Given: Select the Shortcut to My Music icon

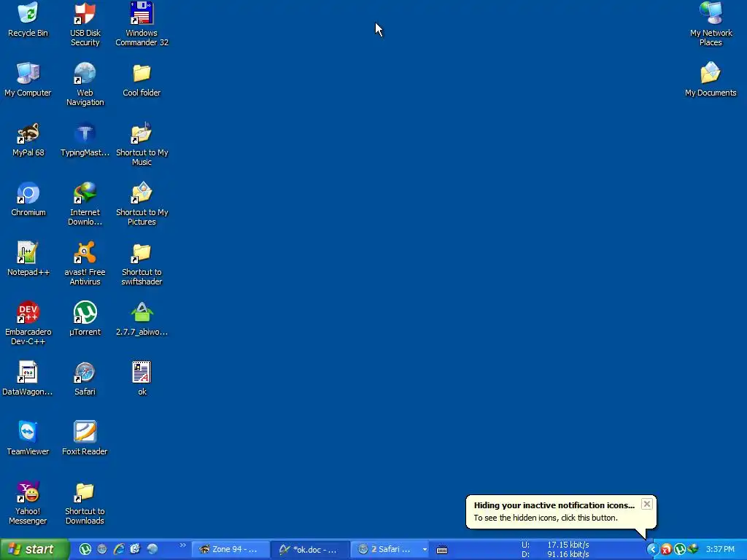Looking at the screenshot, I should coord(142,144).
